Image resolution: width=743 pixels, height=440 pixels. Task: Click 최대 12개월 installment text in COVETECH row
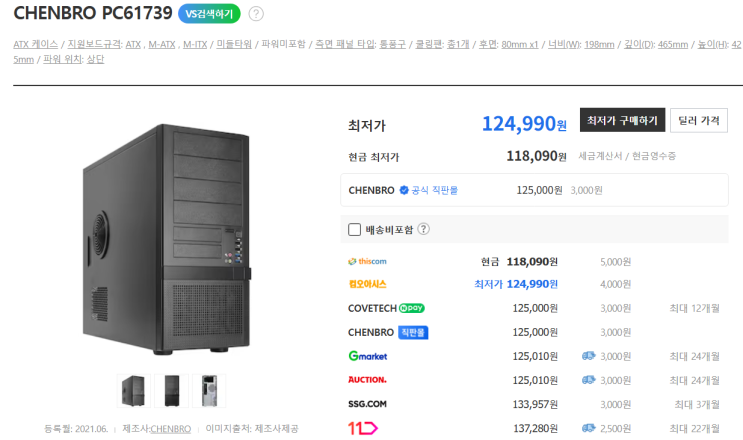(x=694, y=308)
